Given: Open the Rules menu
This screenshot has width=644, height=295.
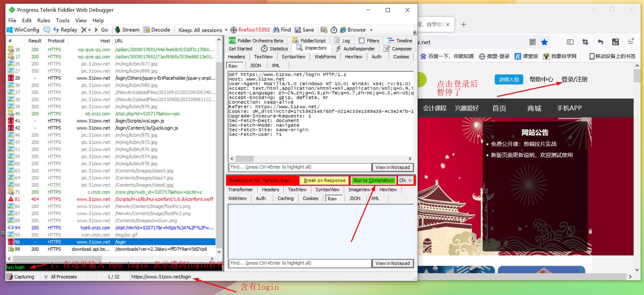Looking at the screenshot, I should [44, 20].
